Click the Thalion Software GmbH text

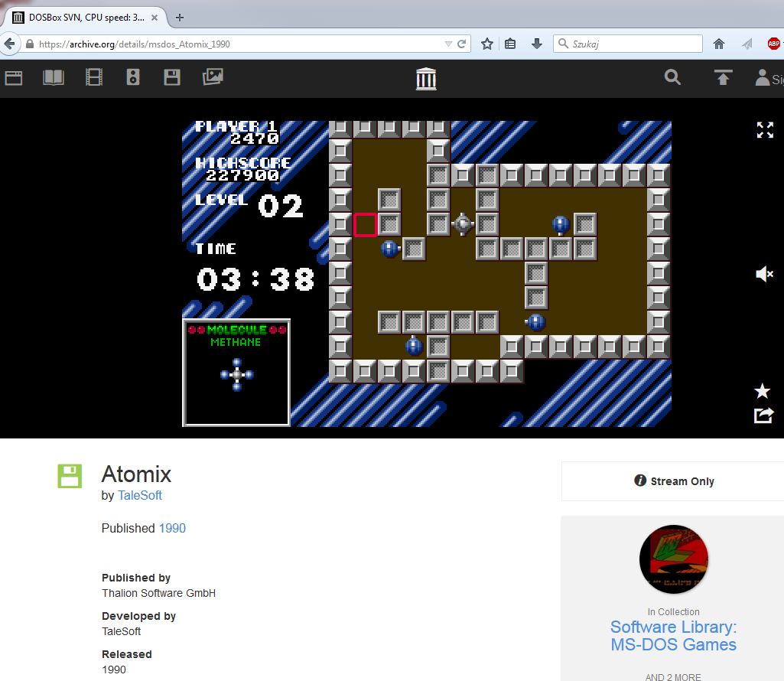158,593
